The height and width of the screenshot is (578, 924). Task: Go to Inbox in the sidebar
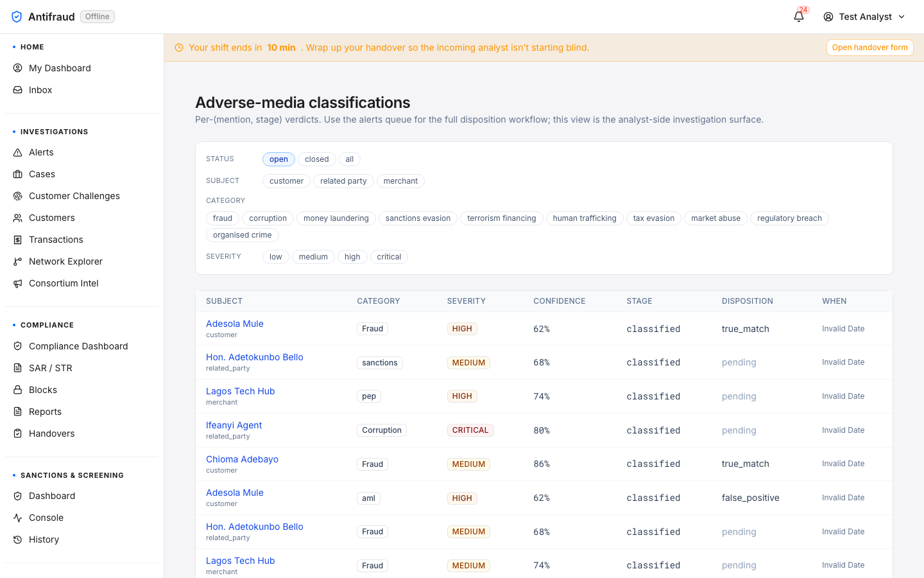(x=81, y=90)
